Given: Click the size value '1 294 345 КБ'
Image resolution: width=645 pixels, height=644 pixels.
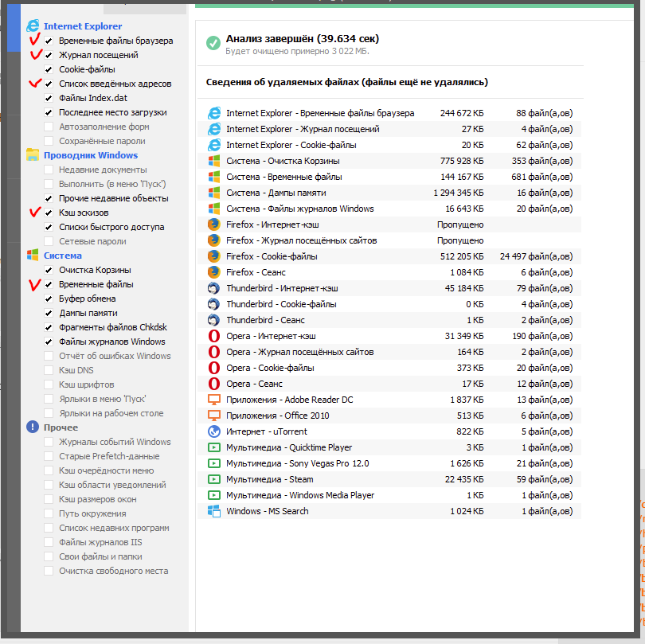Looking at the screenshot, I should pos(458,193).
